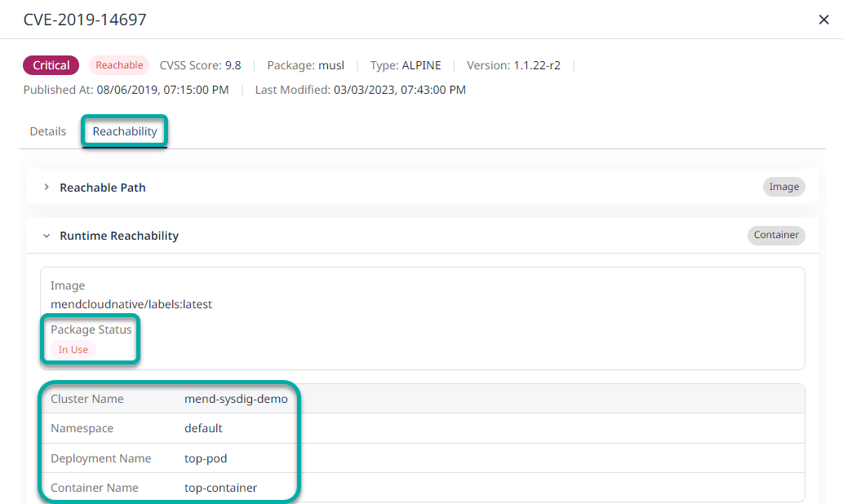
Task: Expand the Reachable Path section chevron
Action: coord(47,188)
